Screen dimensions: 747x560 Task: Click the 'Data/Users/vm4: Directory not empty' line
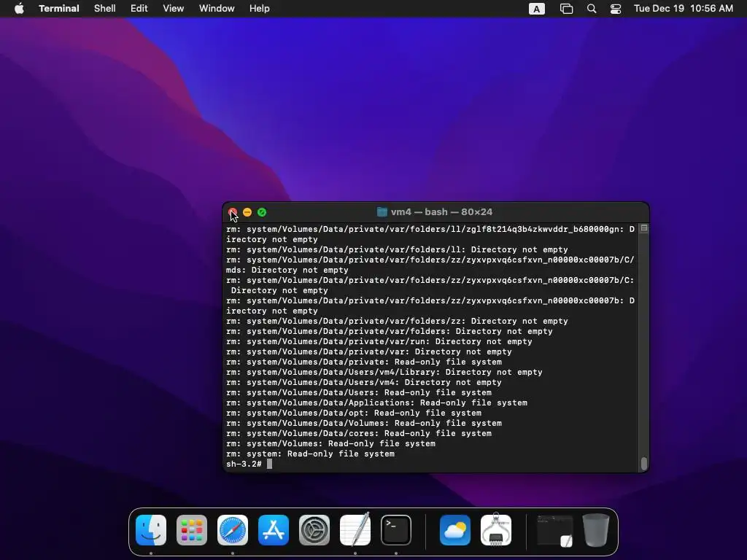point(364,382)
